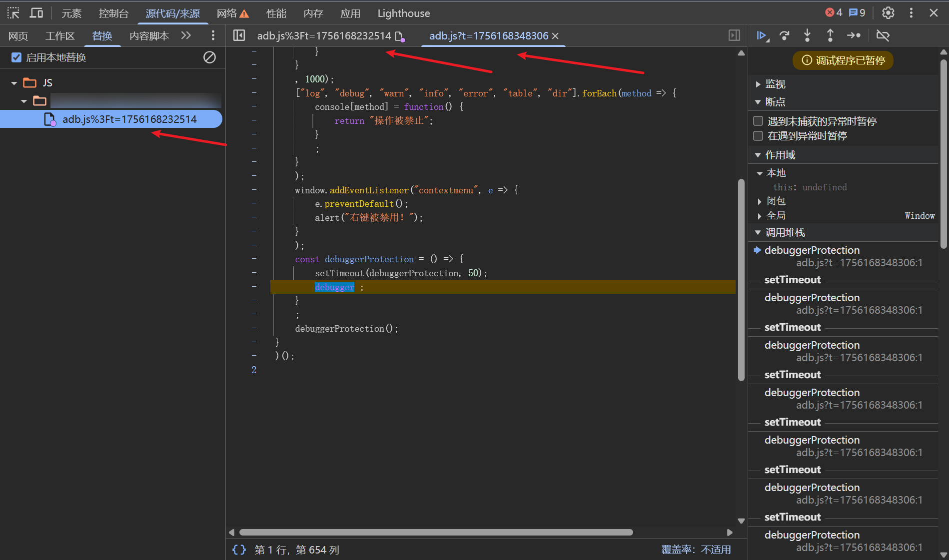Click the Step into function icon
Image resolution: width=949 pixels, height=560 pixels.
tap(807, 35)
